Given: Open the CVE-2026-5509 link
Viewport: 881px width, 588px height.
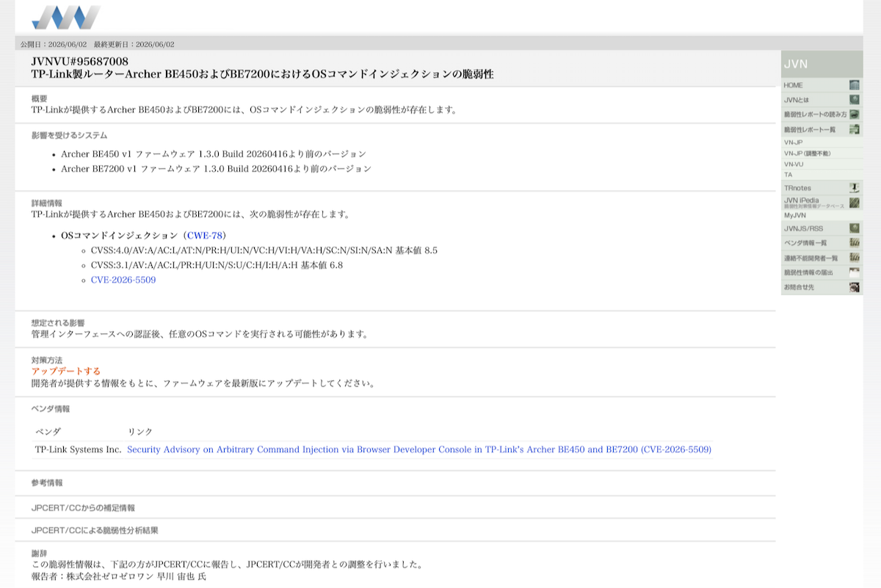Looking at the screenshot, I should (x=123, y=280).
